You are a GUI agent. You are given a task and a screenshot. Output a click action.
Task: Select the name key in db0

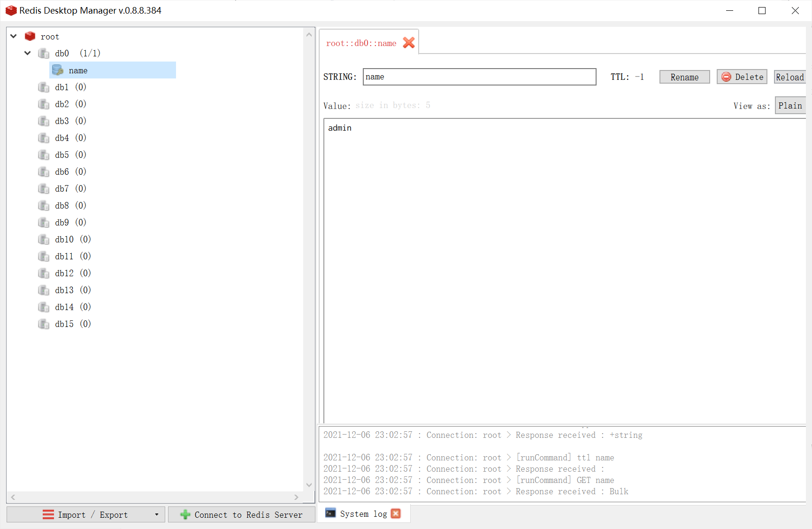pyautogui.click(x=113, y=70)
